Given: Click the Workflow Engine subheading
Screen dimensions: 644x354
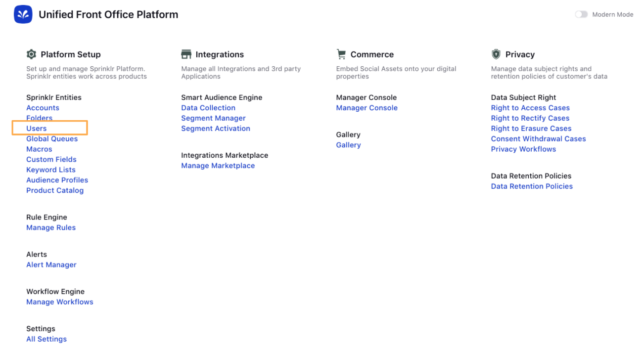Looking at the screenshot, I should 55,292.
